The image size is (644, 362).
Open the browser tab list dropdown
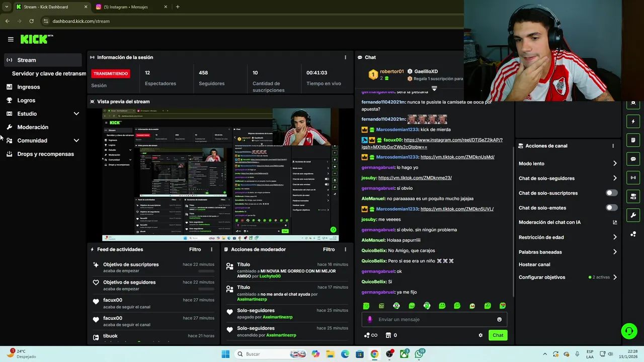tap(7, 7)
